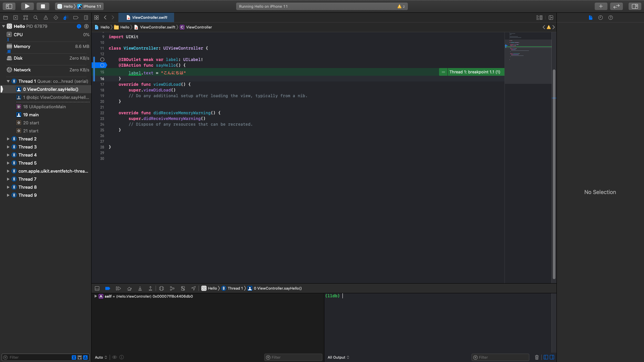Show the File inspector
This screenshot has height=362, width=644.
click(590, 17)
